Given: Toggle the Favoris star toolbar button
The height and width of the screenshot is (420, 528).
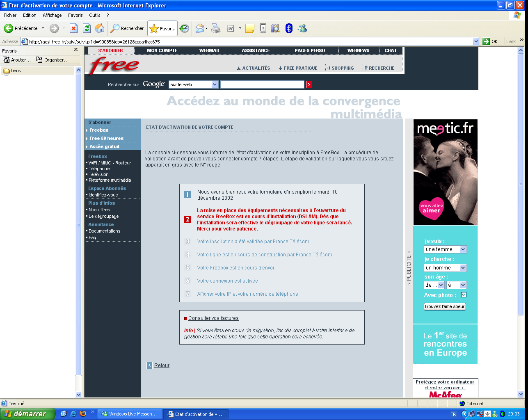Looking at the screenshot, I should 162,28.
